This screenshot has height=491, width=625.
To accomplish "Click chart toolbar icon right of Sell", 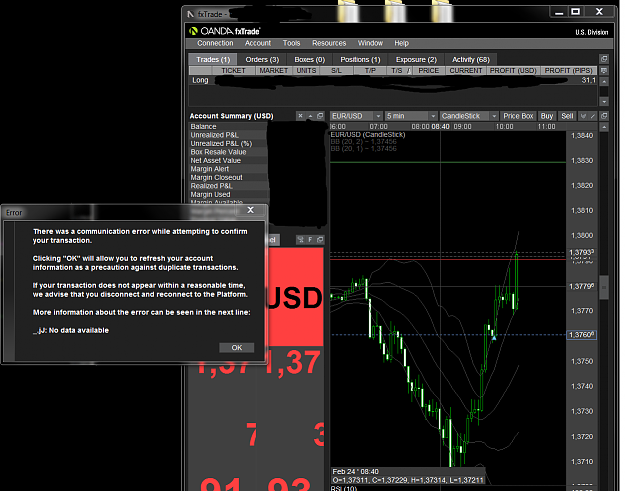I will click(x=584, y=116).
